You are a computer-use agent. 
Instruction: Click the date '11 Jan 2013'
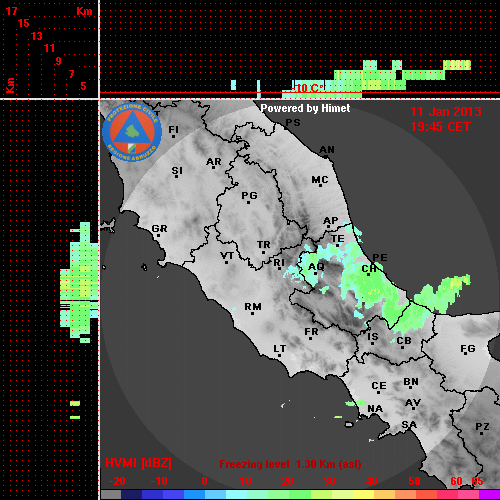coord(446,112)
